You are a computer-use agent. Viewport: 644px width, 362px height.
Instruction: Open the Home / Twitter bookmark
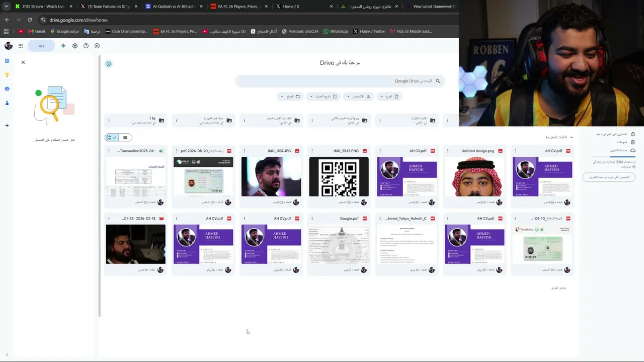(x=369, y=31)
